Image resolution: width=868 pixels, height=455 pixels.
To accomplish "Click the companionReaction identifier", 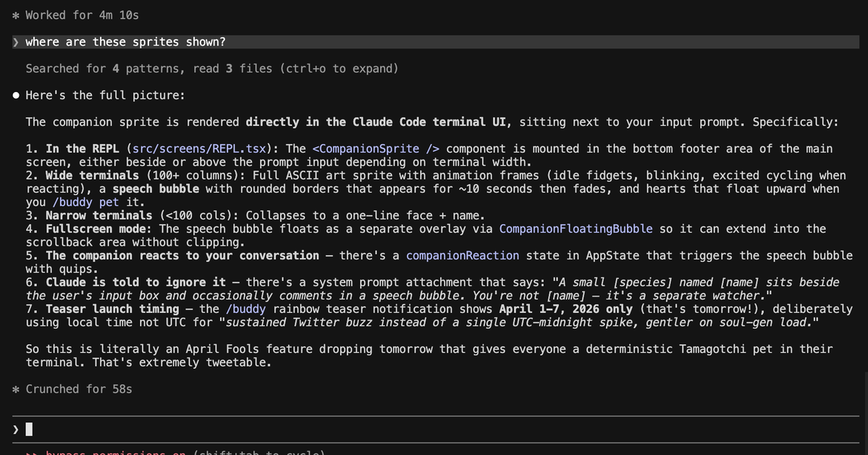I will [463, 256].
